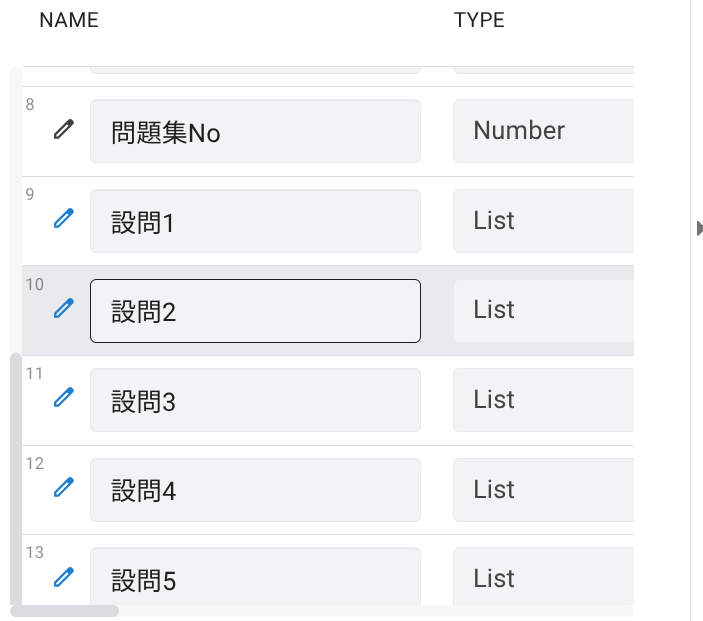Image resolution: width=703 pixels, height=621 pixels.
Task: Select the 問題集No name field
Action: coord(255,131)
